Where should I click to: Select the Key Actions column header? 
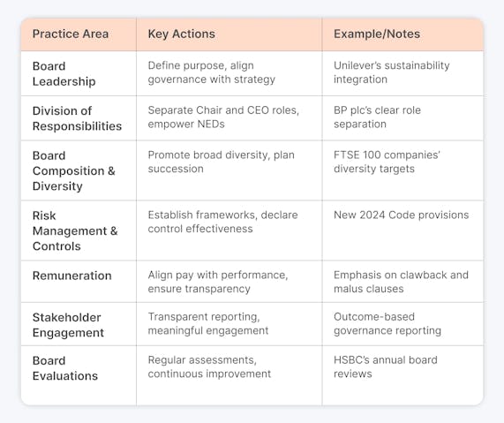(181, 34)
